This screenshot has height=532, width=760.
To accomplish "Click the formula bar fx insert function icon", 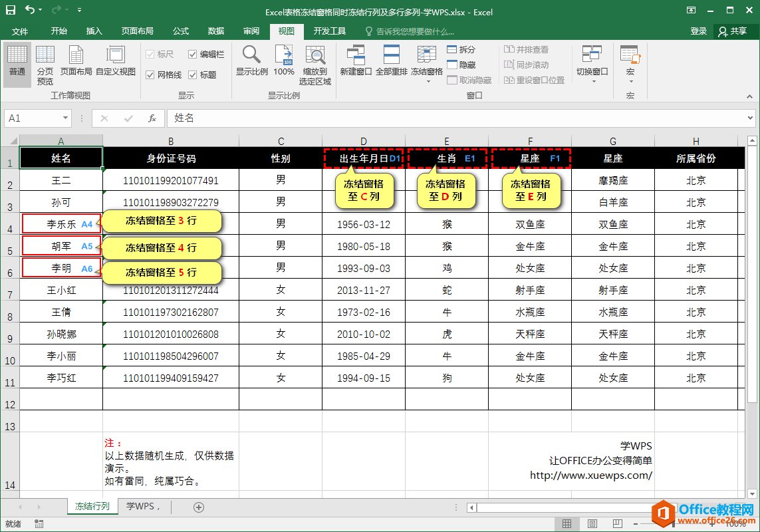I will (x=152, y=118).
